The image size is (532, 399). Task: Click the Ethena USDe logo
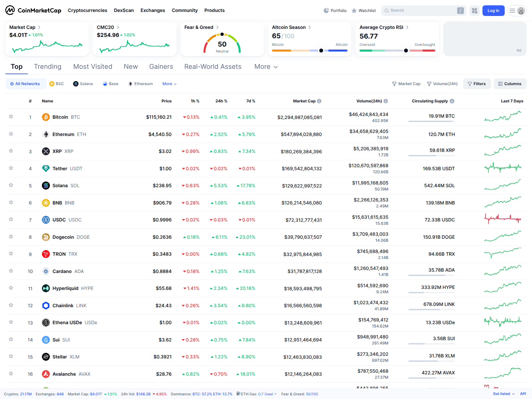coord(46,323)
